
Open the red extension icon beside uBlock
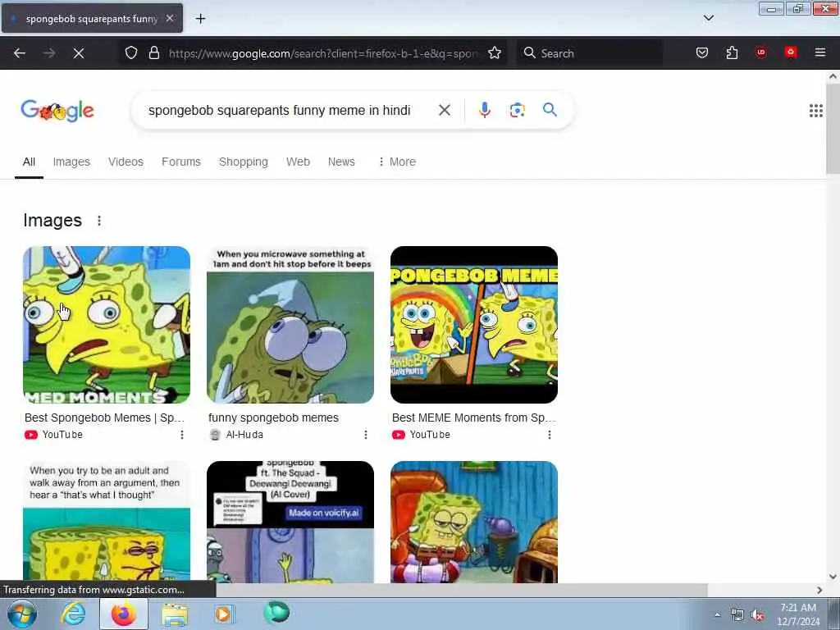tap(790, 52)
